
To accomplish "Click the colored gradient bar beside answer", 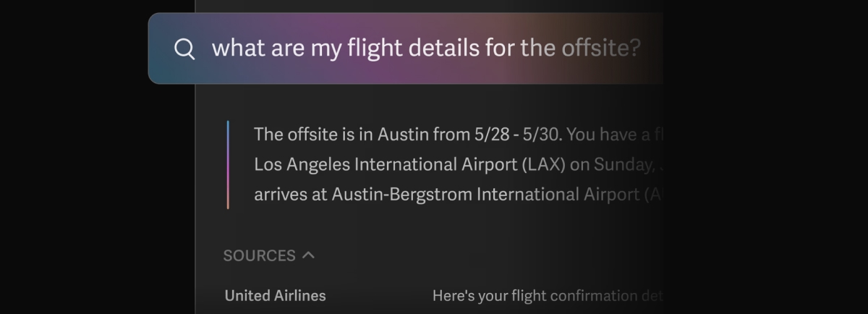I will [x=228, y=164].
